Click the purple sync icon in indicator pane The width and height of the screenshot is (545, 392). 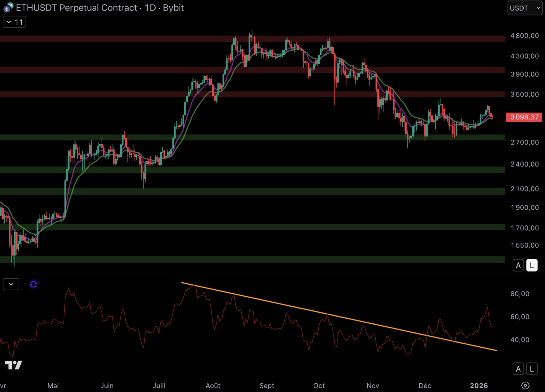(33, 284)
